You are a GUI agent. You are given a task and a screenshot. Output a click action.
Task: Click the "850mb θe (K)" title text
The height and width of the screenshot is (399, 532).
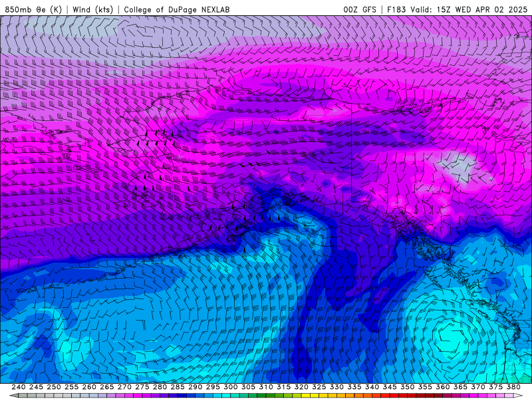pos(33,9)
